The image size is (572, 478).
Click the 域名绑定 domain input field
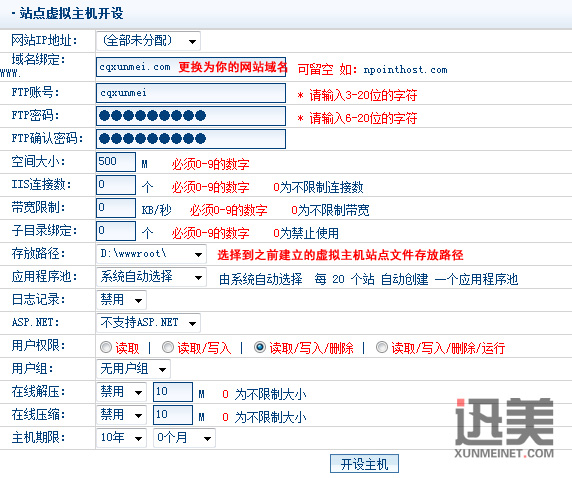(x=191, y=67)
